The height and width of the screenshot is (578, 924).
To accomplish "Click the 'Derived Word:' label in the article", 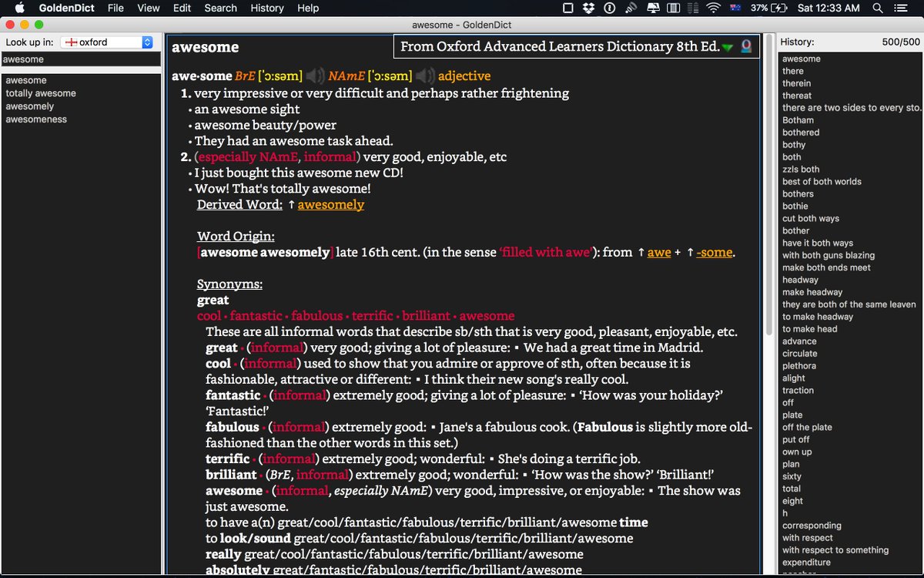I will pyautogui.click(x=239, y=204).
